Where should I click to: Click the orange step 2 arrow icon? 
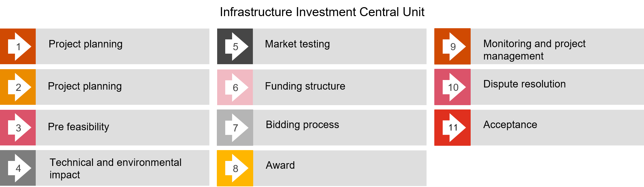[x=19, y=87]
